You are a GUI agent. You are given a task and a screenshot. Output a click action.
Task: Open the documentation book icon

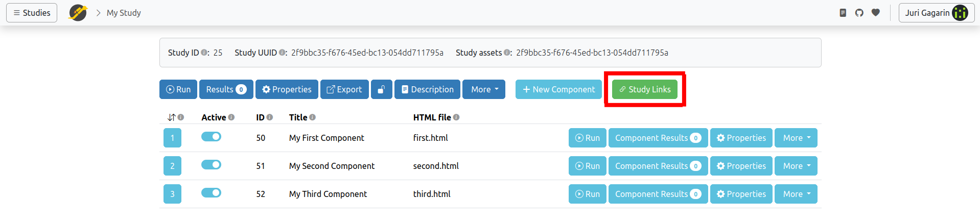coord(843,13)
